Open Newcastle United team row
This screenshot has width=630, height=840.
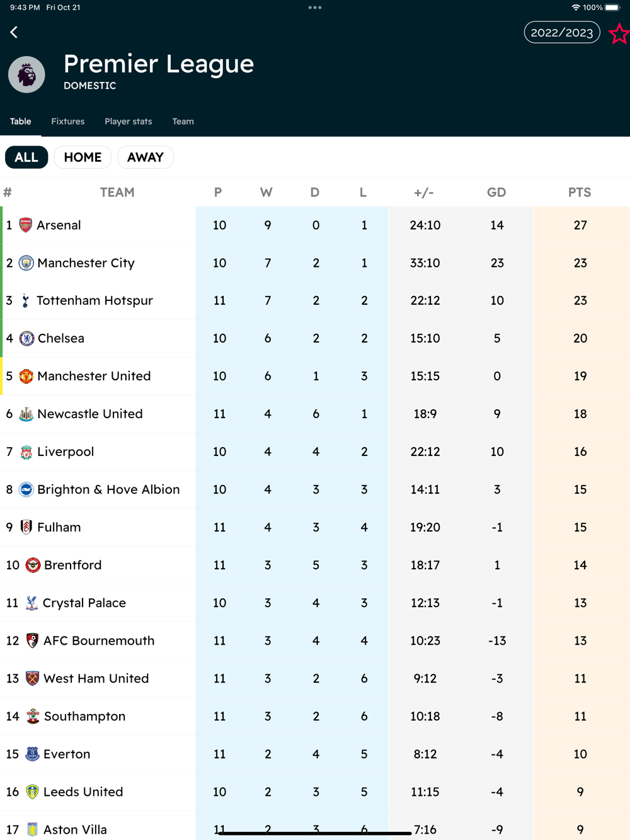point(90,414)
